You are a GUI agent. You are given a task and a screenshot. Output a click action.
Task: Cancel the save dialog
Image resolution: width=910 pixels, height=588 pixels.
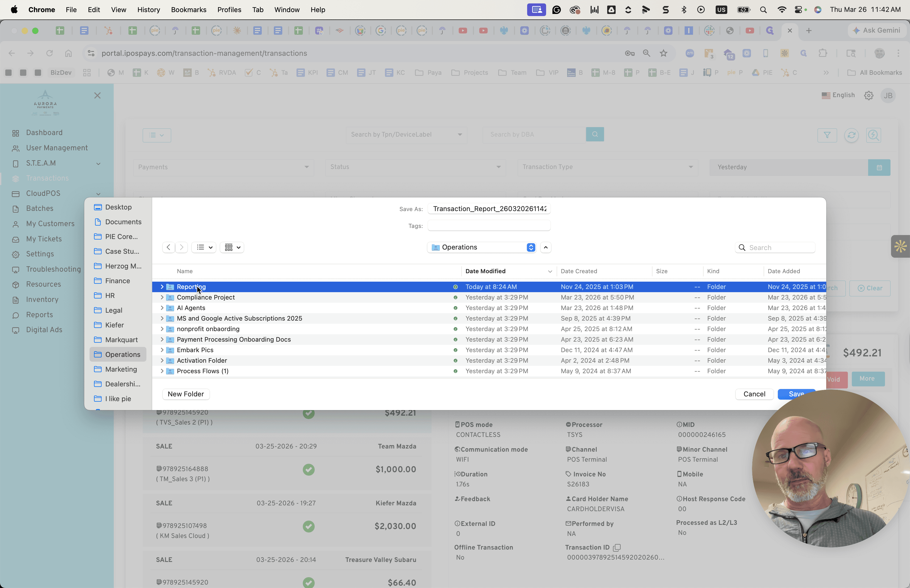[754, 394]
